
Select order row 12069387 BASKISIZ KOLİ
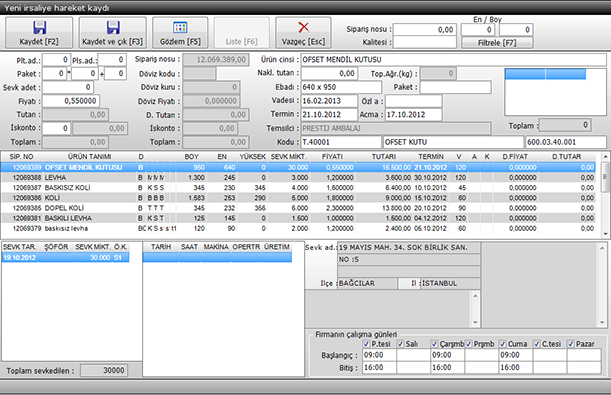[298, 187]
